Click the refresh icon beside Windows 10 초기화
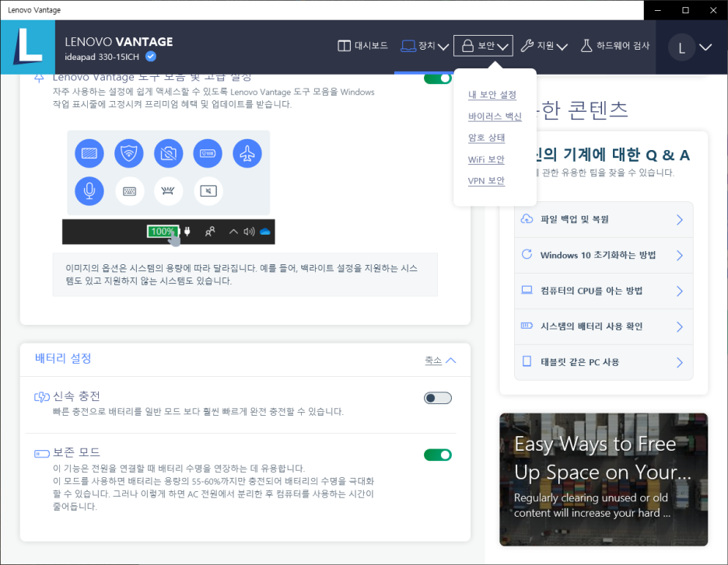This screenshot has height=565, width=728. pos(527,254)
